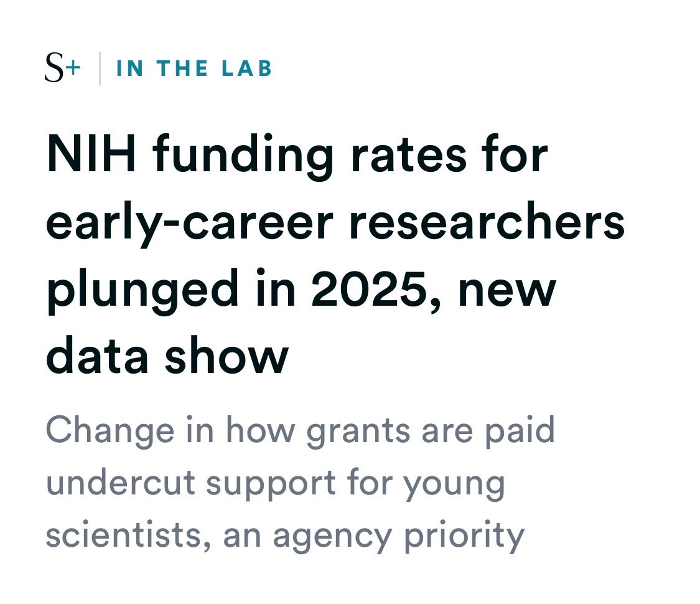The height and width of the screenshot is (604, 700).
Task: Open the IN THE LAB section link
Action: [194, 68]
